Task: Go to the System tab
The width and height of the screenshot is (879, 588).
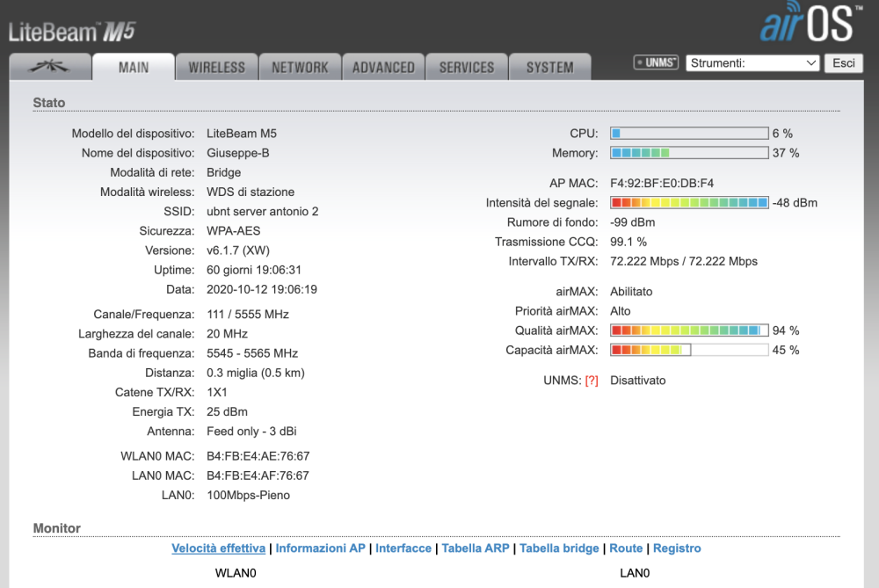Action: pos(549,67)
